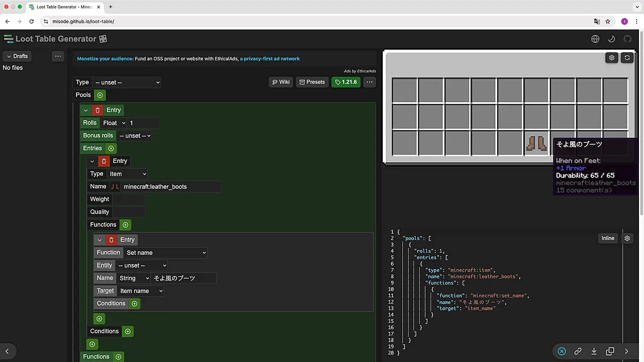Open the Presets menu

(x=311, y=82)
